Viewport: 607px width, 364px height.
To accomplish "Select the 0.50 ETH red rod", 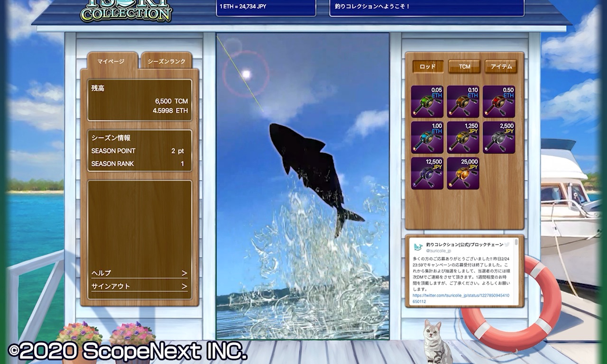I will pos(499,101).
